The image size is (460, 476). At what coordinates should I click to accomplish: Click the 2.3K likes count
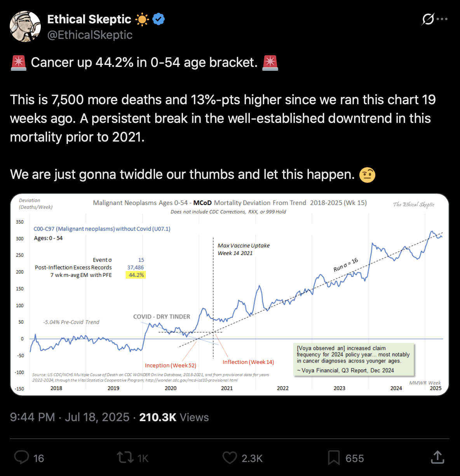(x=252, y=458)
